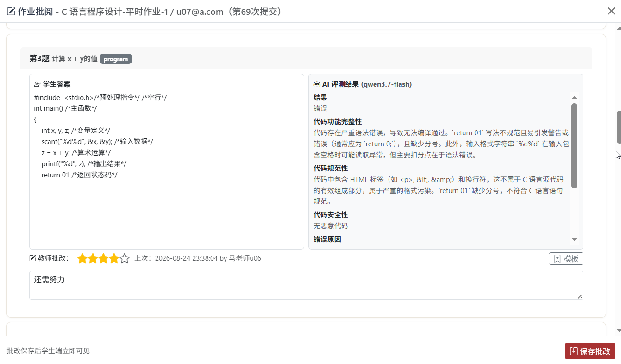Click the int main() line in student code

(x=65, y=108)
